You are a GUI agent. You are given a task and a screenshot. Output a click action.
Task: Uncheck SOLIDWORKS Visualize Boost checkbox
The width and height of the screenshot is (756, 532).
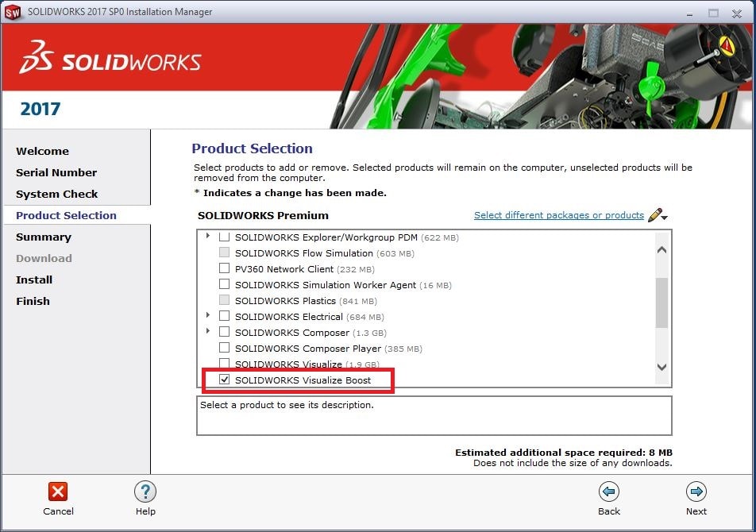click(x=224, y=380)
